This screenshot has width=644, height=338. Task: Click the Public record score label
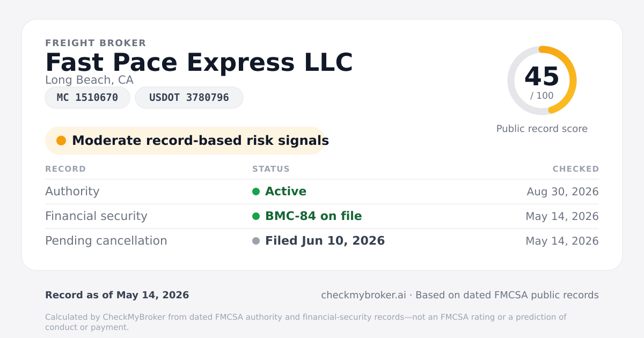[542, 129]
